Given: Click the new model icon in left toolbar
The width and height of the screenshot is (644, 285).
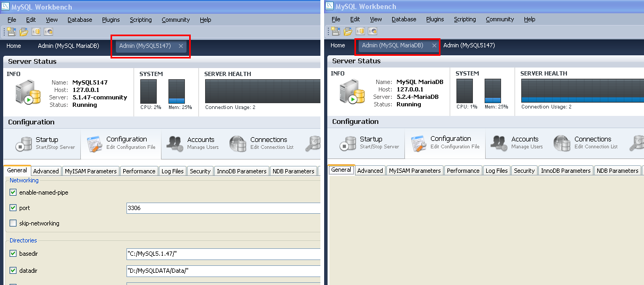Looking at the screenshot, I should point(11,32).
